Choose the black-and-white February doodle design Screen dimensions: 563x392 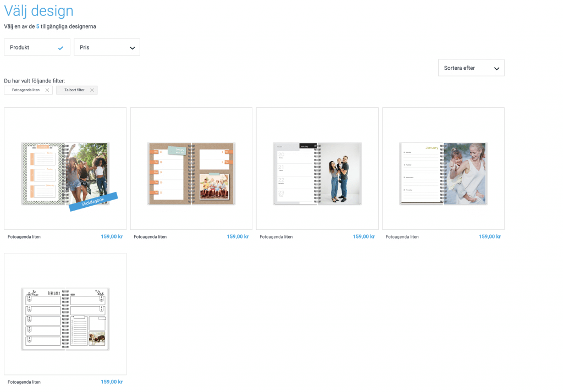(65, 318)
